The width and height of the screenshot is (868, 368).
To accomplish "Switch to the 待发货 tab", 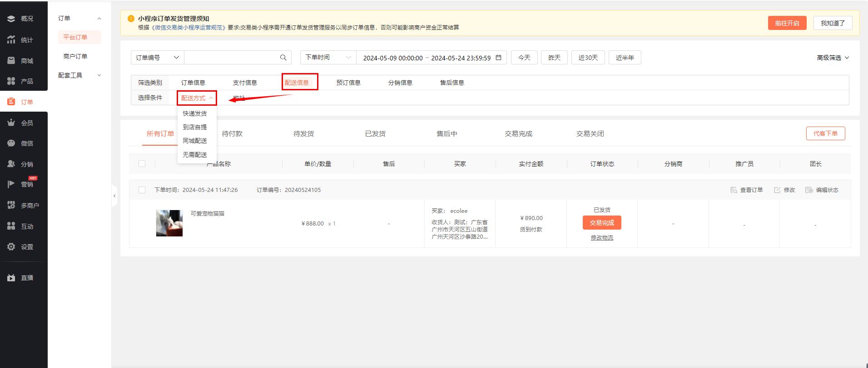I will coord(303,134).
